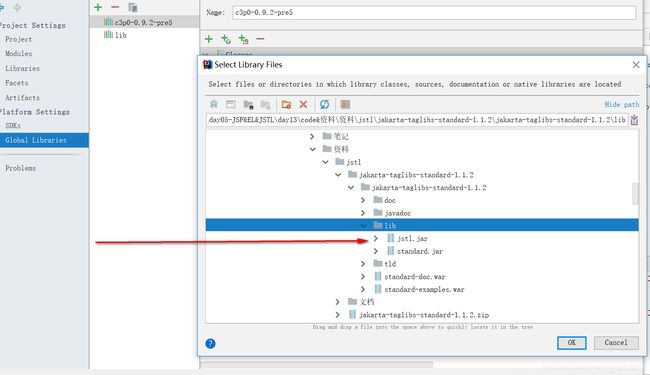Toggle show hidden files icon
The image size is (650, 375).
[x=345, y=104]
